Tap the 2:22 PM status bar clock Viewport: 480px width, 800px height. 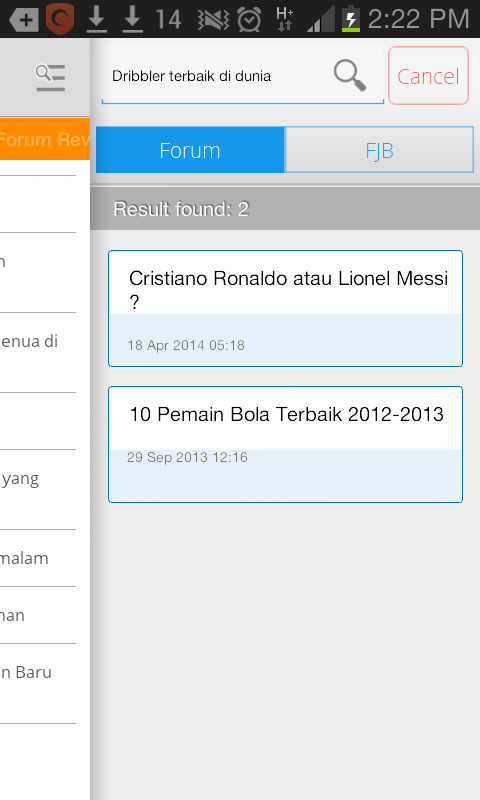click(418, 19)
